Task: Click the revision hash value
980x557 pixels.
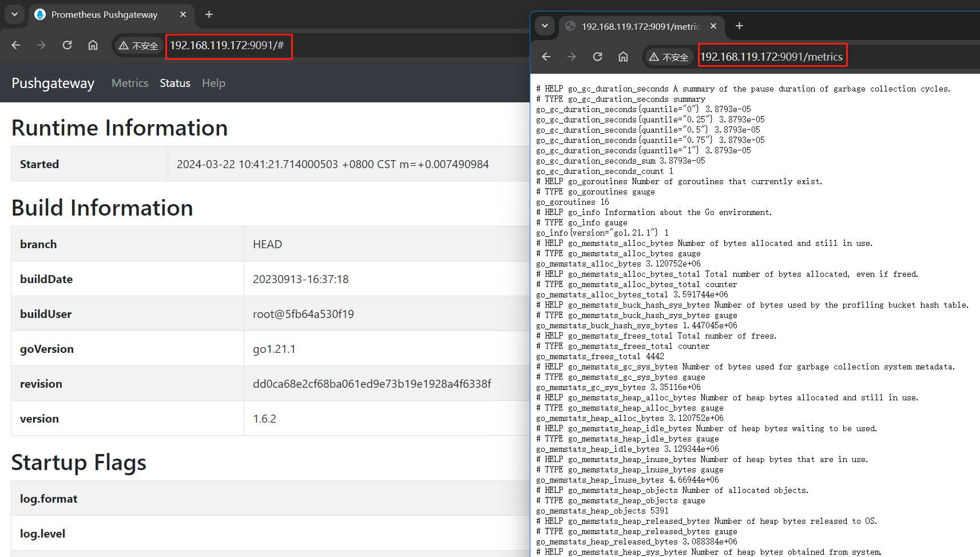Action: point(372,384)
